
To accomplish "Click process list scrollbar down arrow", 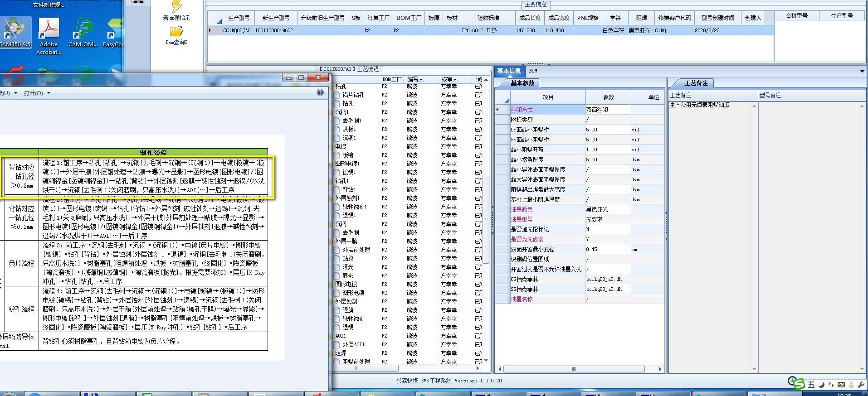I will click(x=486, y=361).
